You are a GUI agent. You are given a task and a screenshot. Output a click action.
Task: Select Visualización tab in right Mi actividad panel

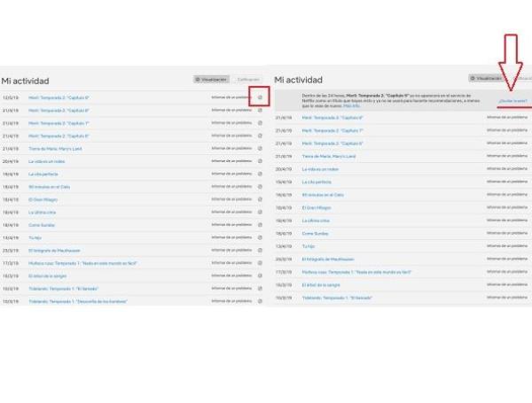coord(486,78)
